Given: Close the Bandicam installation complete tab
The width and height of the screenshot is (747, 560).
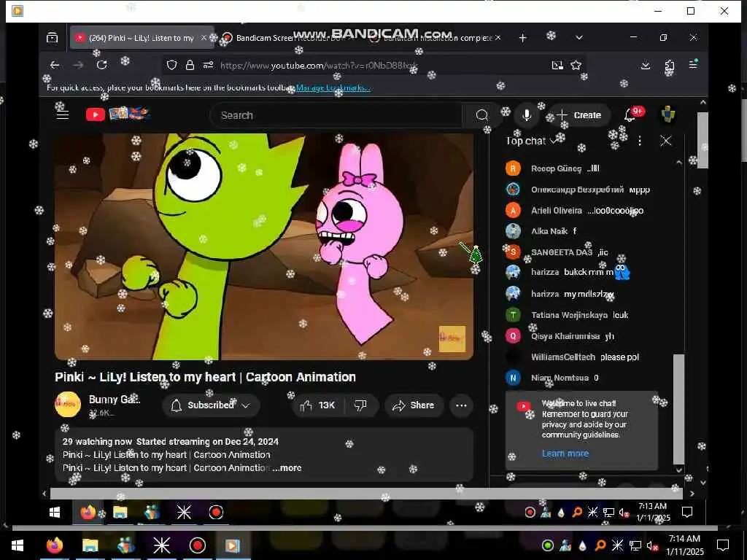Looking at the screenshot, I should tap(498, 38).
